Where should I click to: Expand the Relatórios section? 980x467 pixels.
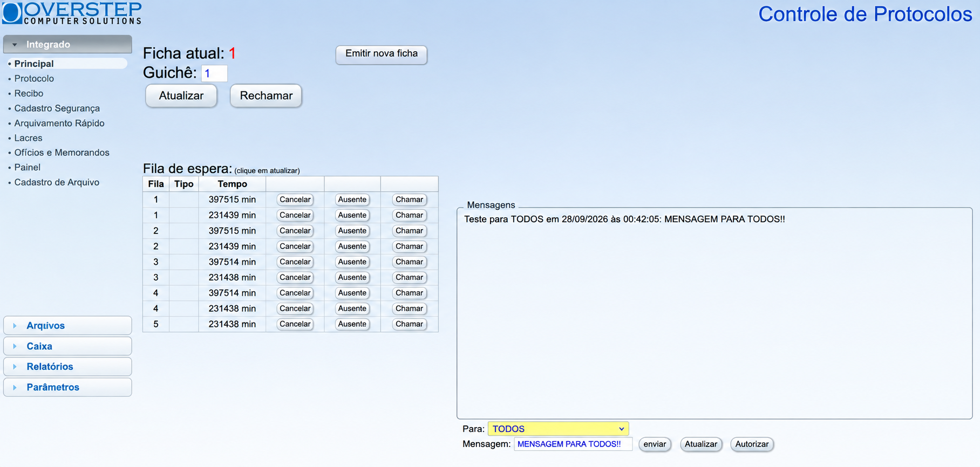tap(67, 367)
